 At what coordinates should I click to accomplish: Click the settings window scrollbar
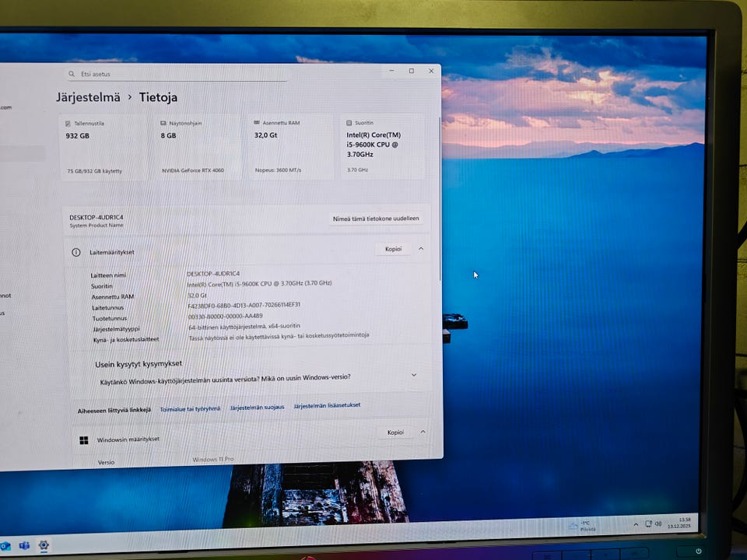(x=439, y=198)
